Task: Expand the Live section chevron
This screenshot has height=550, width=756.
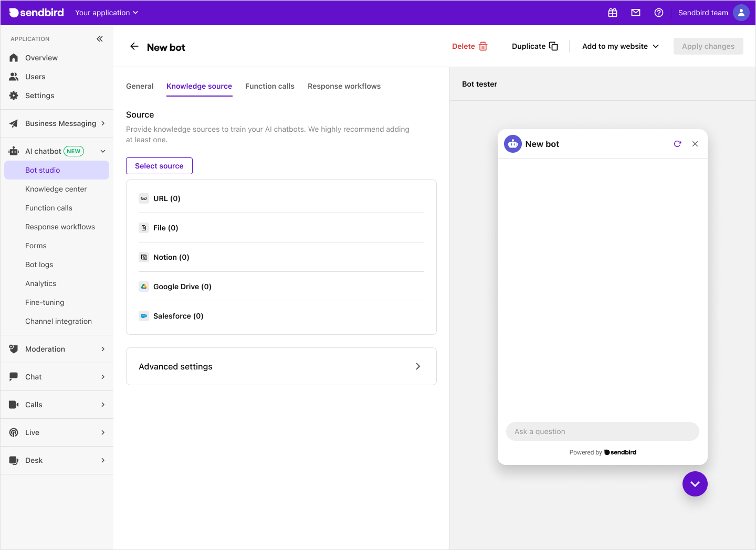Action: [x=103, y=432]
